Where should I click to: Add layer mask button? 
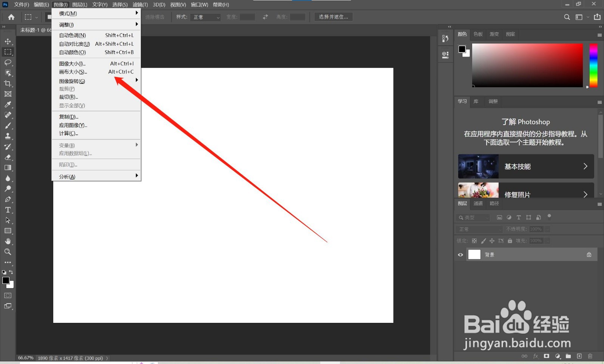tap(547, 356)
